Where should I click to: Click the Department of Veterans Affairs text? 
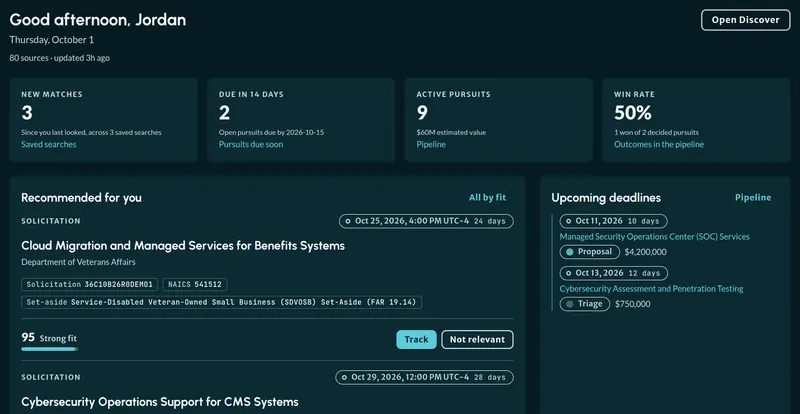[x=78, y=262]
